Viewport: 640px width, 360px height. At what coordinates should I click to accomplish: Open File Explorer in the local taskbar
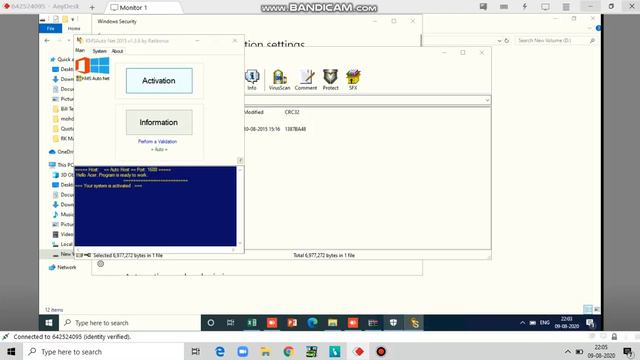click(x=265, y=351)
